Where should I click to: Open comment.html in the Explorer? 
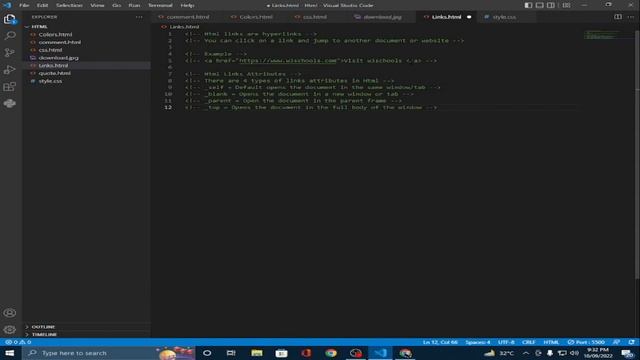click(x=60, y=42)
